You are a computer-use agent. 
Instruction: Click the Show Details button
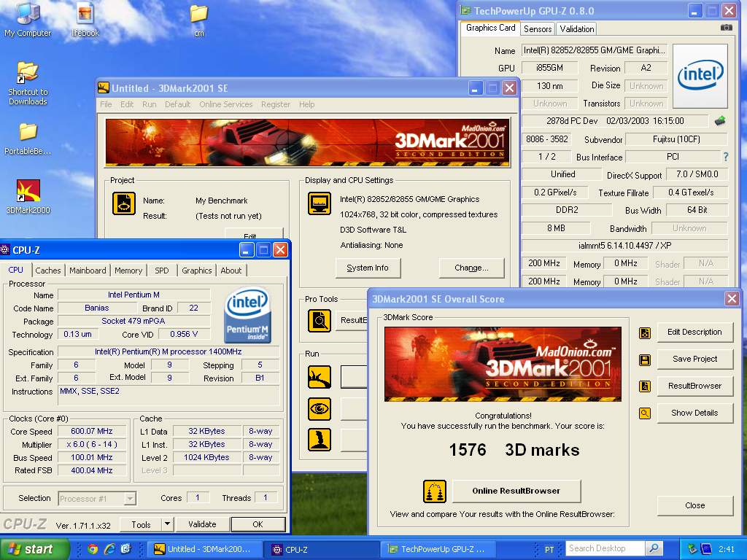tap(694, 413)
